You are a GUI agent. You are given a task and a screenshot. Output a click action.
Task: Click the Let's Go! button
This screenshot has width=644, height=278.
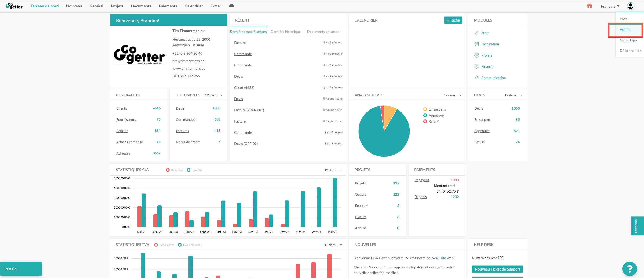(x=21, y=269)
